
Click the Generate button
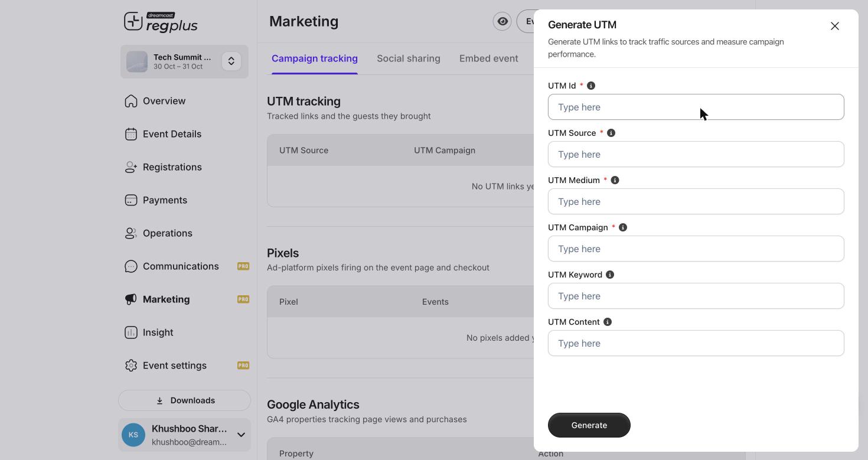coord(589,425)
